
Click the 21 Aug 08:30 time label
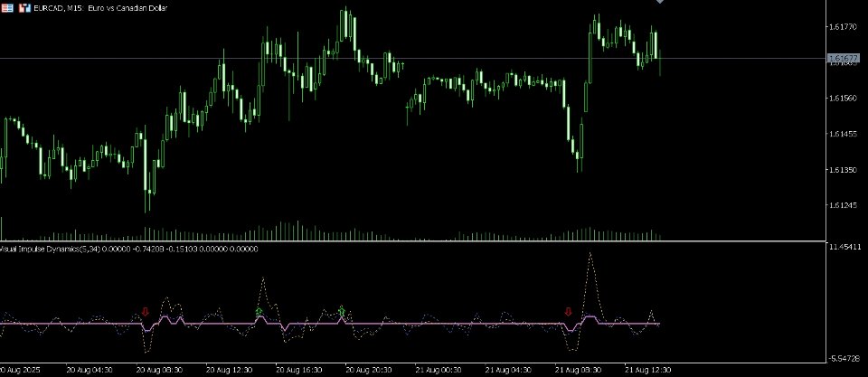tap(578, 369)
